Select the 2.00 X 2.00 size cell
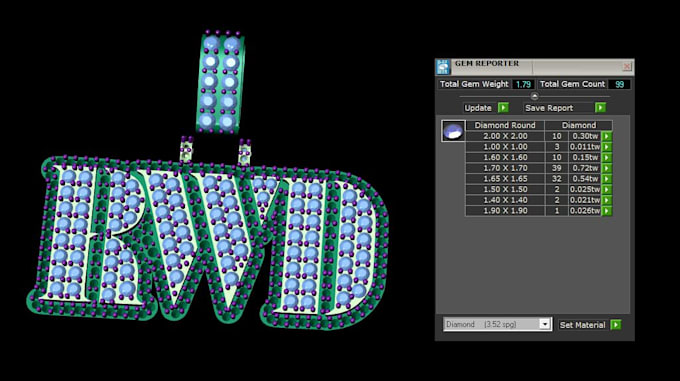Screen dimensions: 680x381 click(x=505, y=136)
